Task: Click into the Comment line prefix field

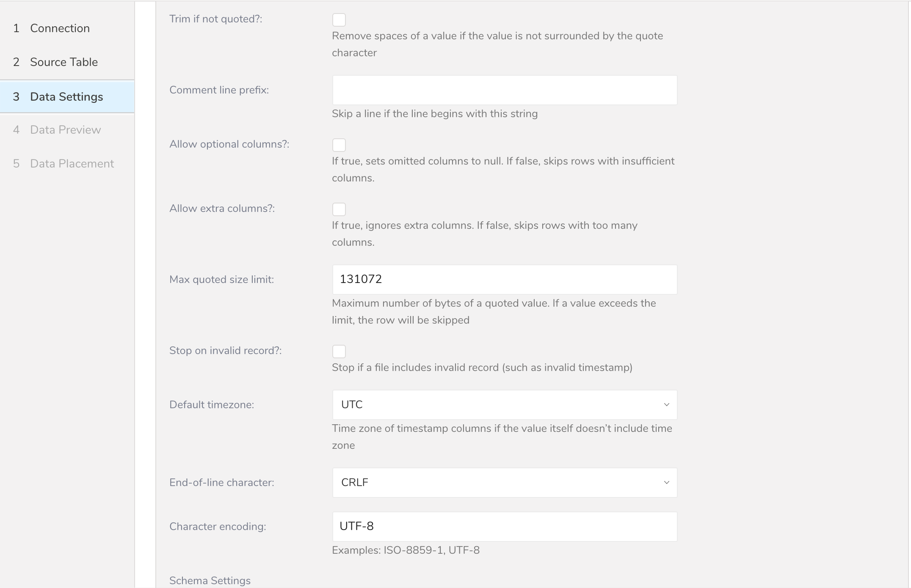Action: [505, 90]
